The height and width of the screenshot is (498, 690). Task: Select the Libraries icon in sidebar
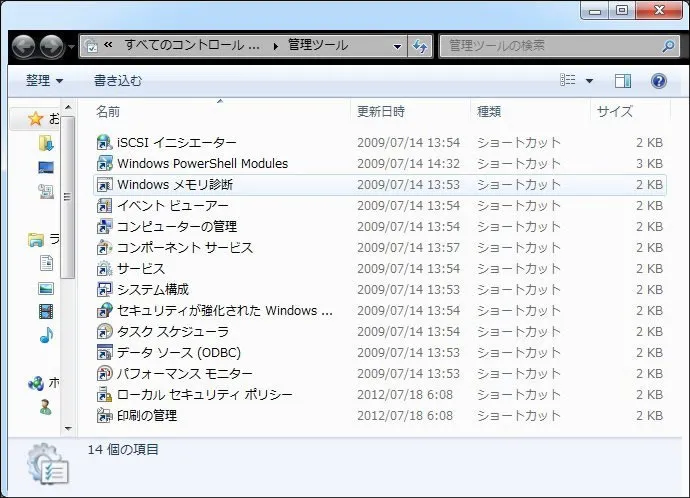(36, 240)
